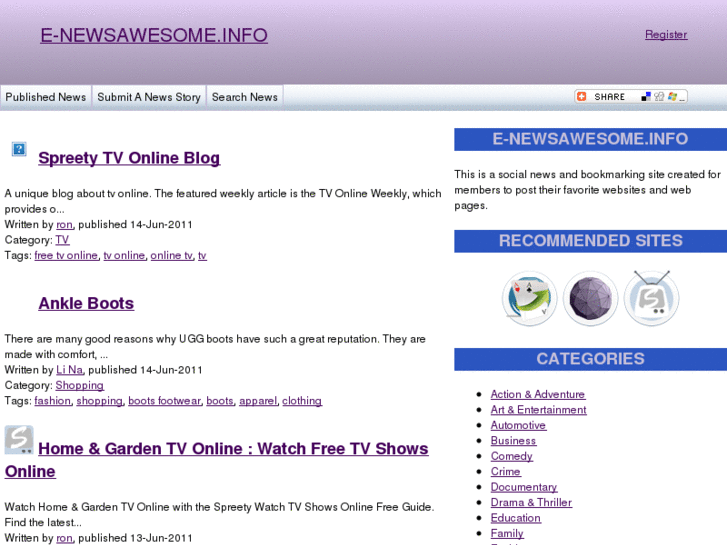Click the Windows Live icon in share bar

672,96
